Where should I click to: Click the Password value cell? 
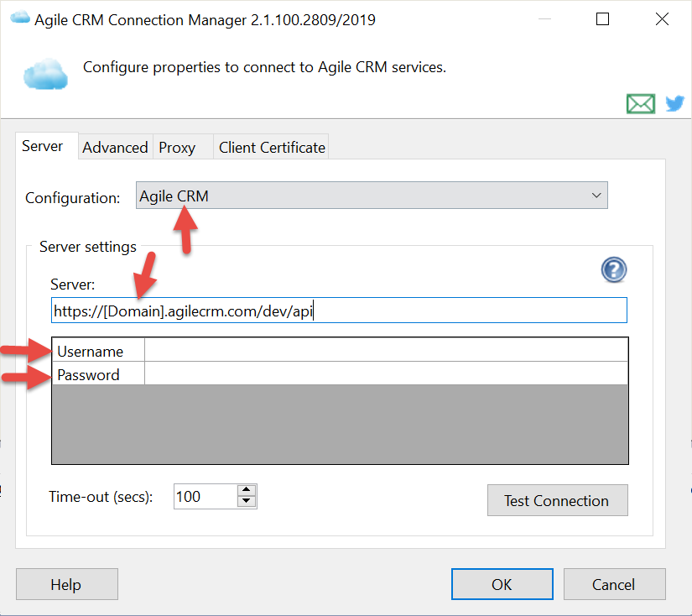tap(386, 373)
